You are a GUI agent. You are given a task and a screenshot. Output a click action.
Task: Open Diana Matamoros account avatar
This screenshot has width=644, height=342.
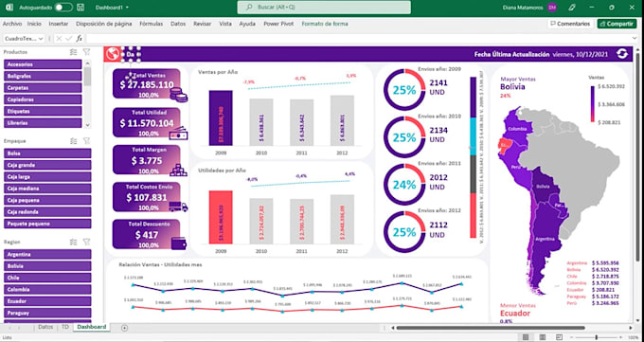(x=552, y=8)
